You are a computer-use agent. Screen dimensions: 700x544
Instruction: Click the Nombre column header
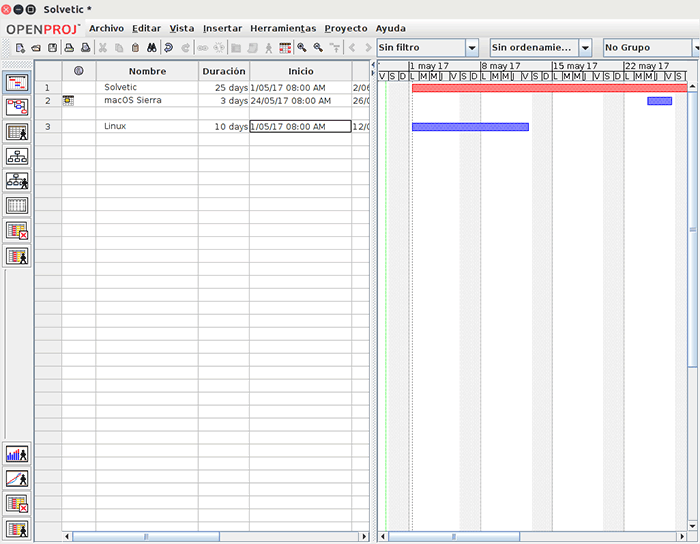coord(147,71)
